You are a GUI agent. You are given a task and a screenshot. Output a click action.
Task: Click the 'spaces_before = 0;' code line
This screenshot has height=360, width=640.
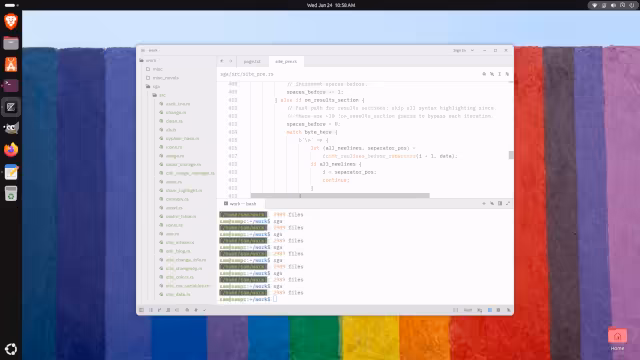point(313,124)
